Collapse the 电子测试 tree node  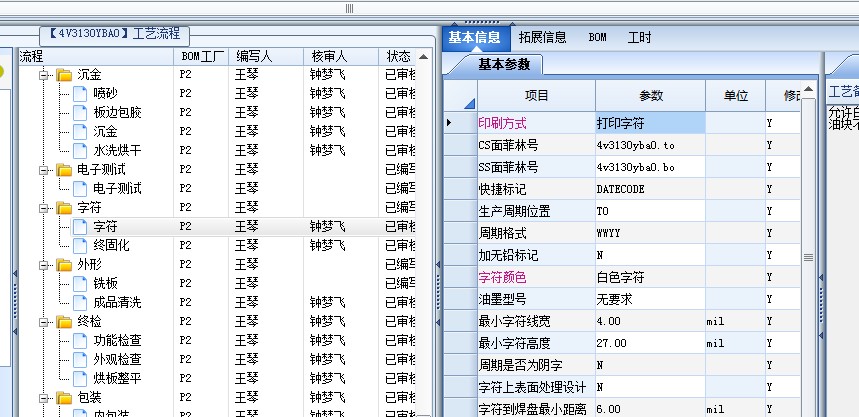point(43,170)
